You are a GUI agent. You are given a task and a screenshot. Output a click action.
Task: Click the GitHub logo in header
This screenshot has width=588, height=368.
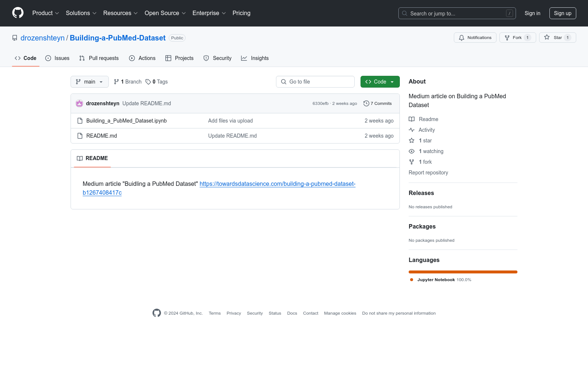(18, 13)
